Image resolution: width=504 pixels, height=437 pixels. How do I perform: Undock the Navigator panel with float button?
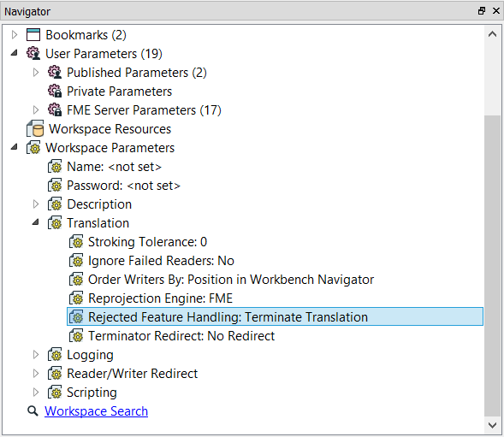[481, 11]
